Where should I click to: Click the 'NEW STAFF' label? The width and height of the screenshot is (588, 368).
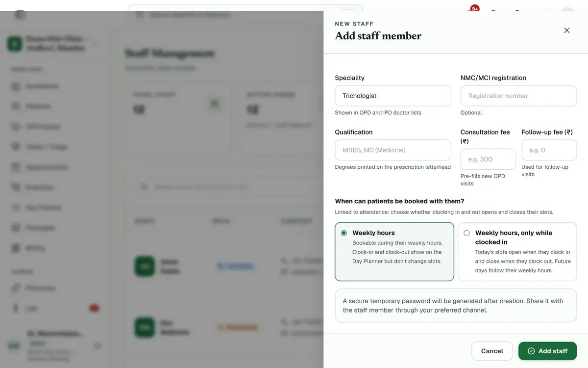point(354,24)
